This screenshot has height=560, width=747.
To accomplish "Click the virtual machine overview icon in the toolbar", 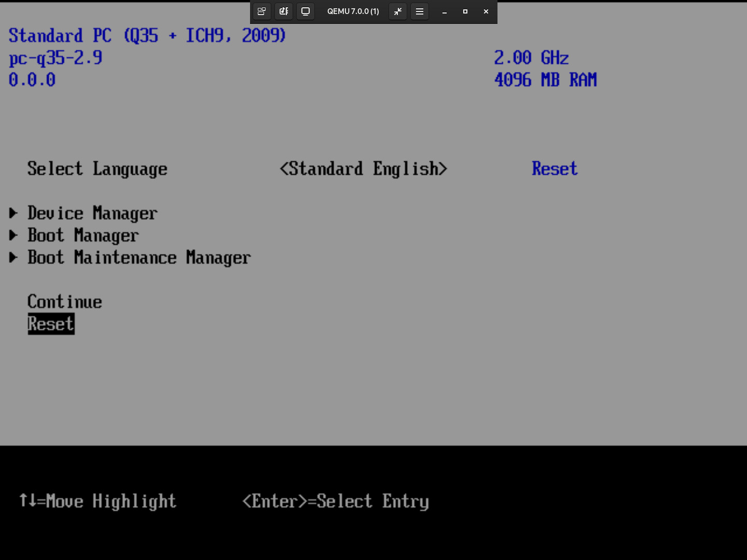I will click(x=261, y=11).
